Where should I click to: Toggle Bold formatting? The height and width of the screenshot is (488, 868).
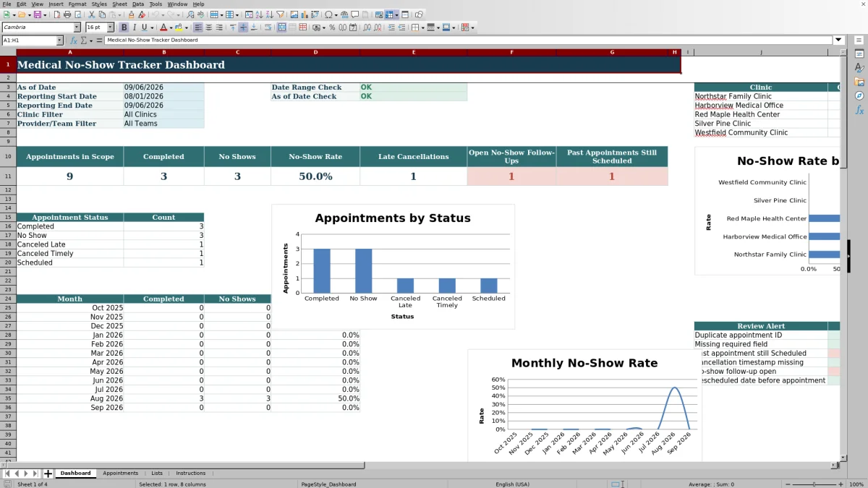click(124, 27)
